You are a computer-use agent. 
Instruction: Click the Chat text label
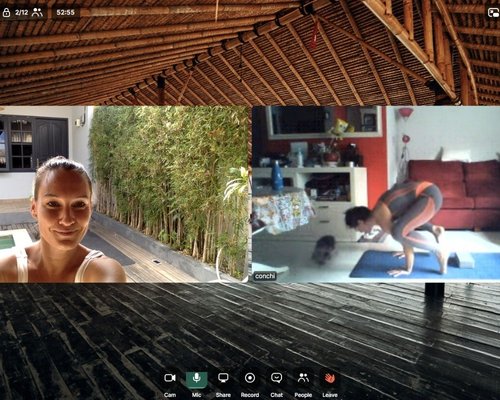pos(276,395)
